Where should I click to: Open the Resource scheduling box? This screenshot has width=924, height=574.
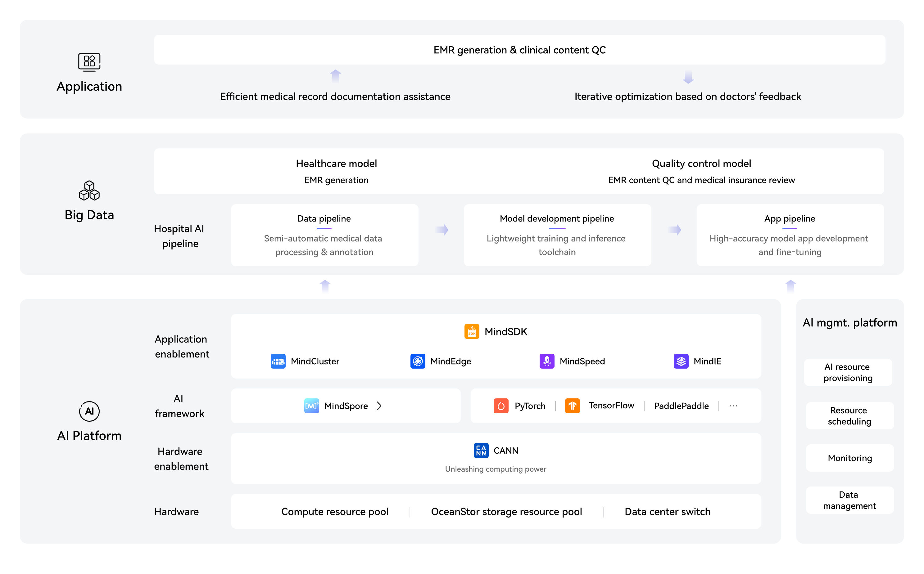(849, 416)
